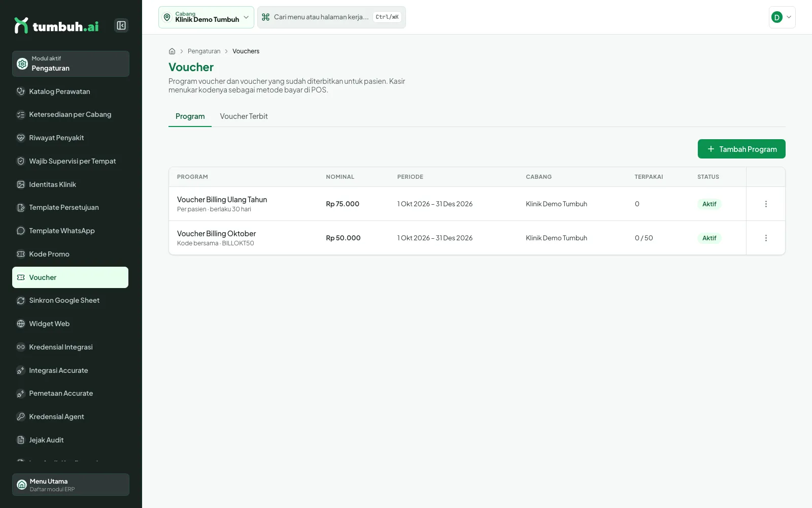This screenshot has width=812, height=508.
Task: Click the Template Persetujuan document icon
Action: (x=21, y=207)
